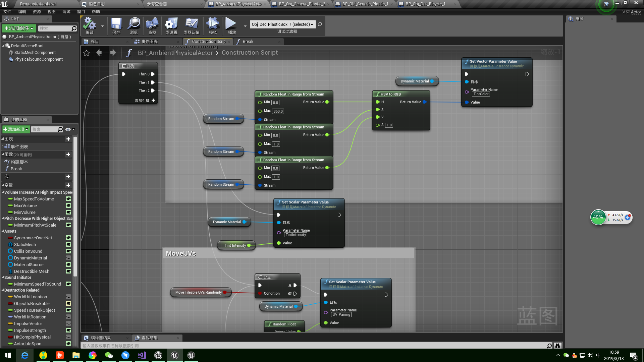Click the favorite star icon in graph
The height and width of the screenshot is (362, 644).
tap(87, 53)
